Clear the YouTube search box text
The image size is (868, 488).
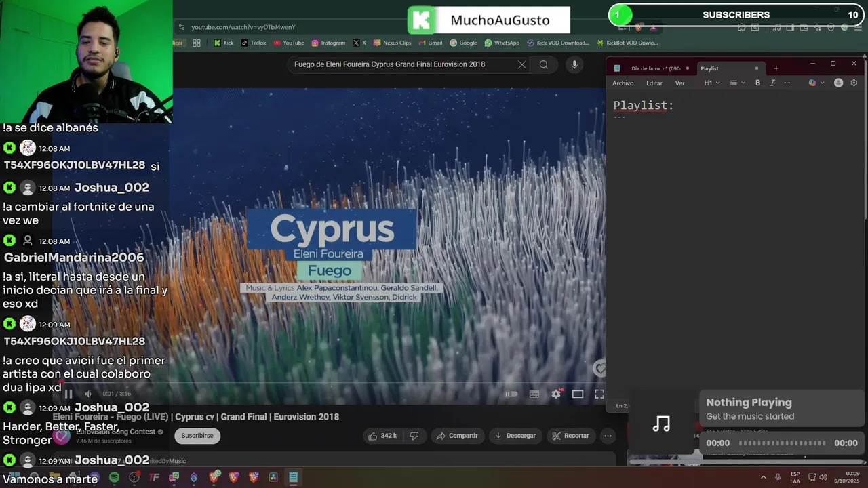(522, 64)
